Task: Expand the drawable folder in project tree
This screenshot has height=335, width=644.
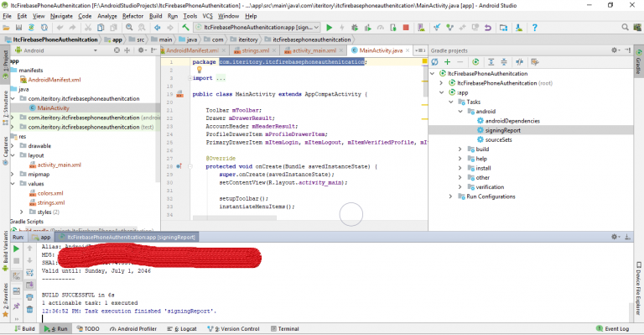Action: (13, 146)
